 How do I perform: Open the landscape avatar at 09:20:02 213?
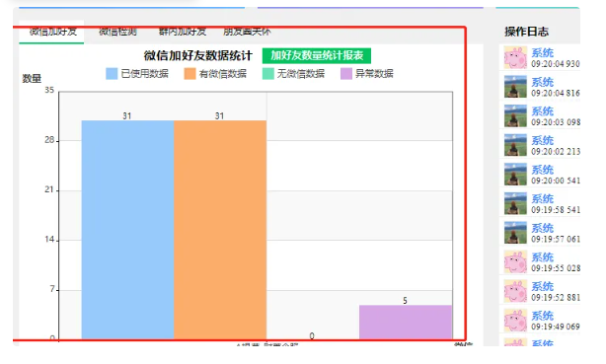click(x=515, y=145)
